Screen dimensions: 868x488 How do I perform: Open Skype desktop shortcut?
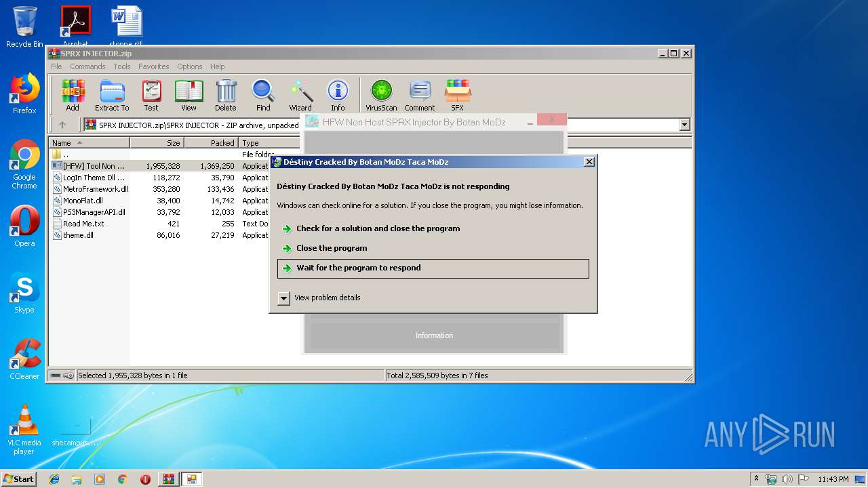pyautogui.click(x=24, y=293)
